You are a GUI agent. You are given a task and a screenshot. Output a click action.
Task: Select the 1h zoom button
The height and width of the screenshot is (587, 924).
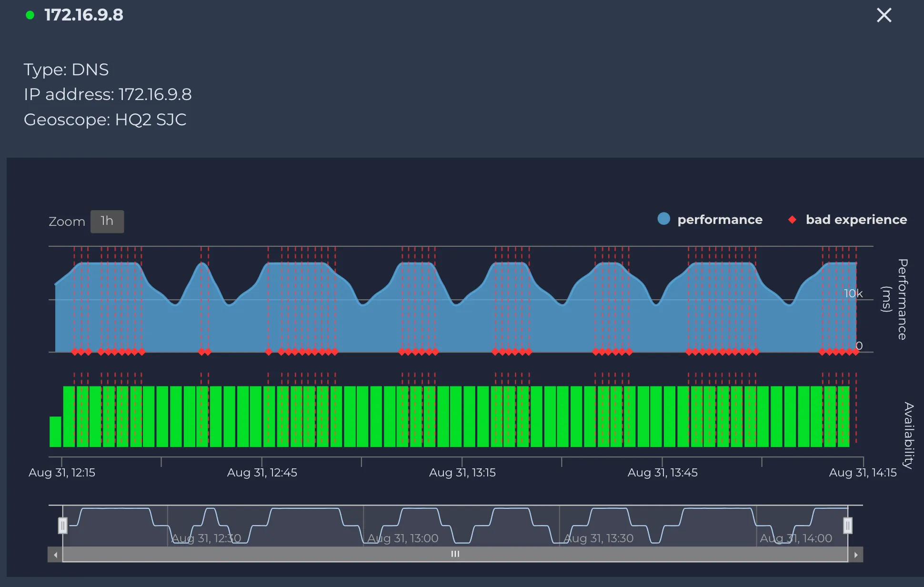tap(107, 222)
